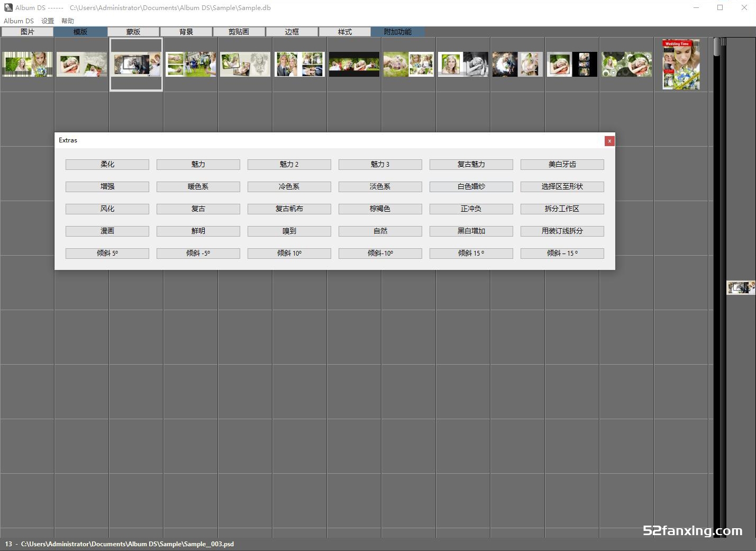
Task: Click the 倾斜 – 15 ° button
Action: click(x=562, y=254)
